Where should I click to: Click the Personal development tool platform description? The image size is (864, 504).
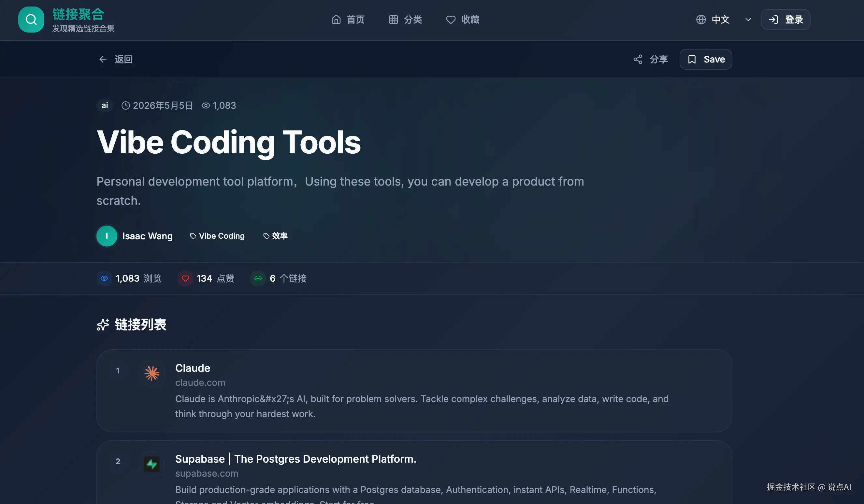[340, 191]
